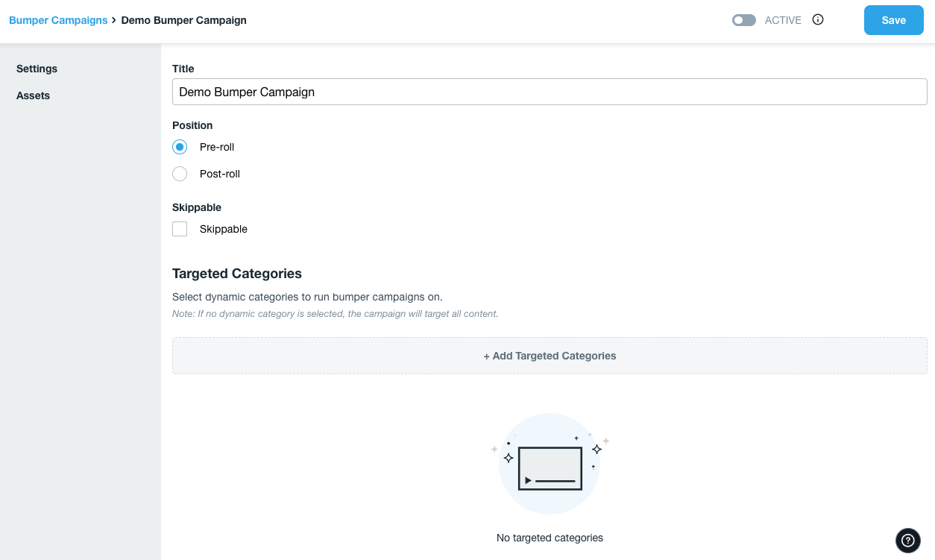Click the breadcrumb chevron separator arrow

114,20
